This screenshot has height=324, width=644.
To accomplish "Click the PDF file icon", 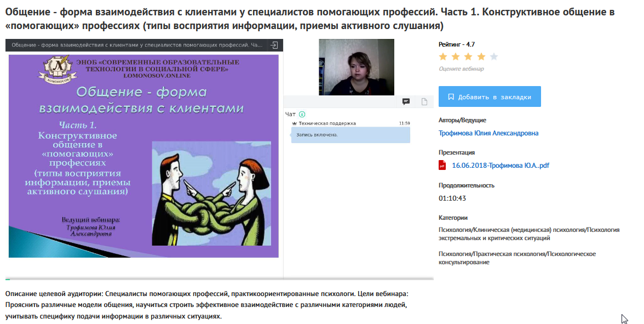I will click(442, 166).
